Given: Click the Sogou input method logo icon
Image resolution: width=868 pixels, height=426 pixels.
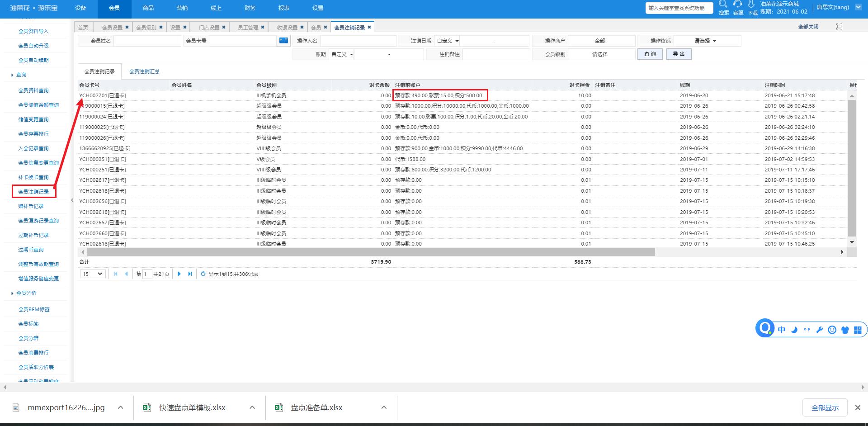Looking at the screenshot, I should point(765,328).
